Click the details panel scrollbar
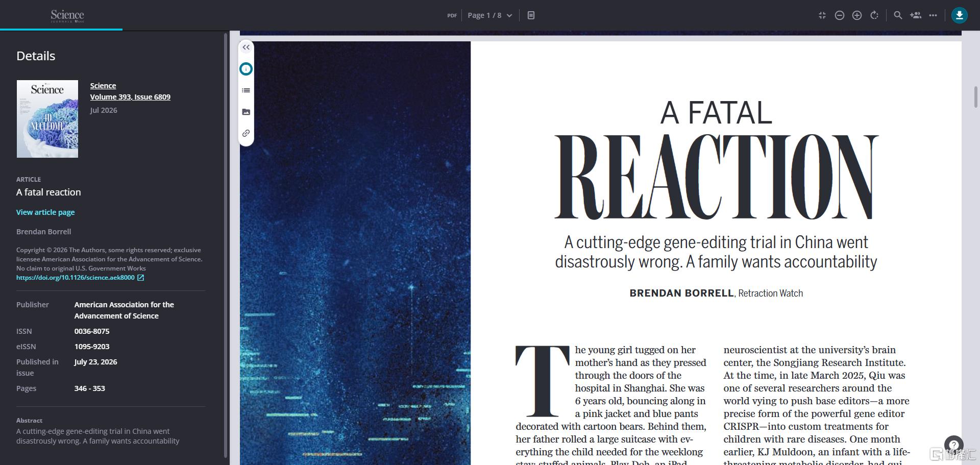 [226, 245]
